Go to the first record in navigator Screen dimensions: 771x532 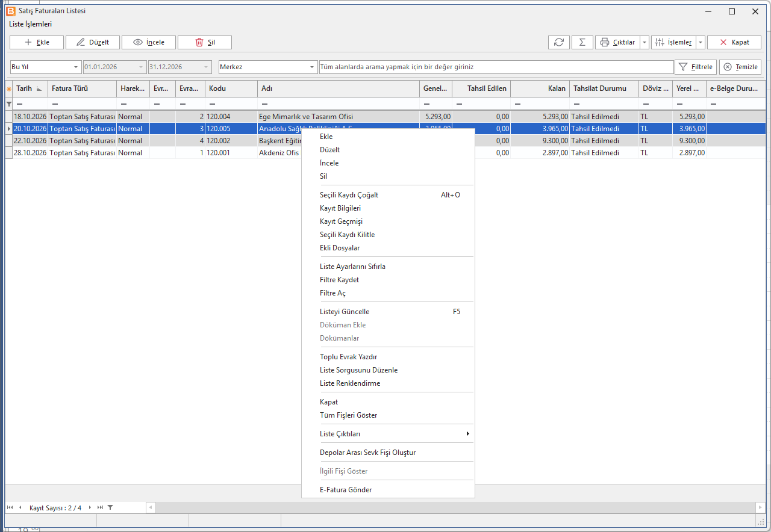(10, 507)
